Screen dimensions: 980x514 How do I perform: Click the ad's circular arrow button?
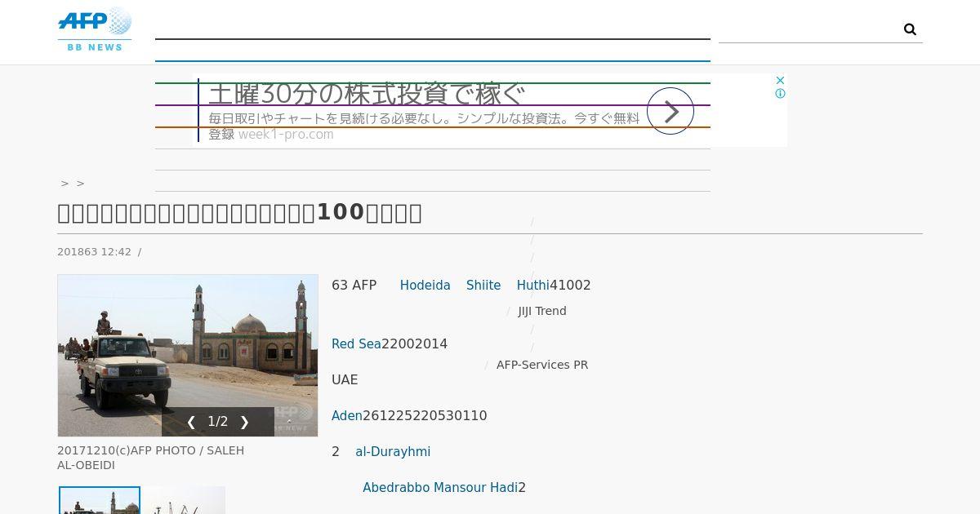click(670, 111)
